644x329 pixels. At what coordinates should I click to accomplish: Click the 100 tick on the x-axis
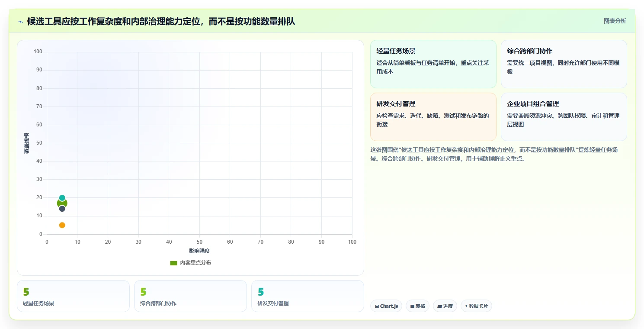point(352,242)
